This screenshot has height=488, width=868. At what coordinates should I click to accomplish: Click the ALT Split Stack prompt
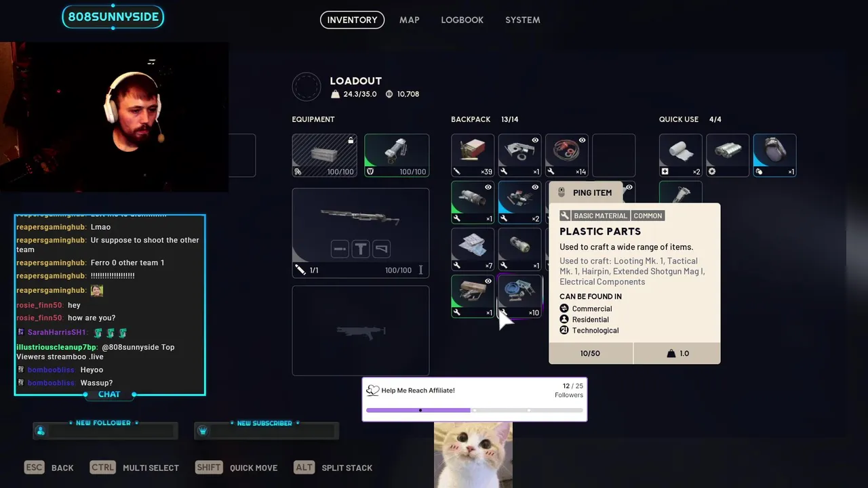(333, 468)
